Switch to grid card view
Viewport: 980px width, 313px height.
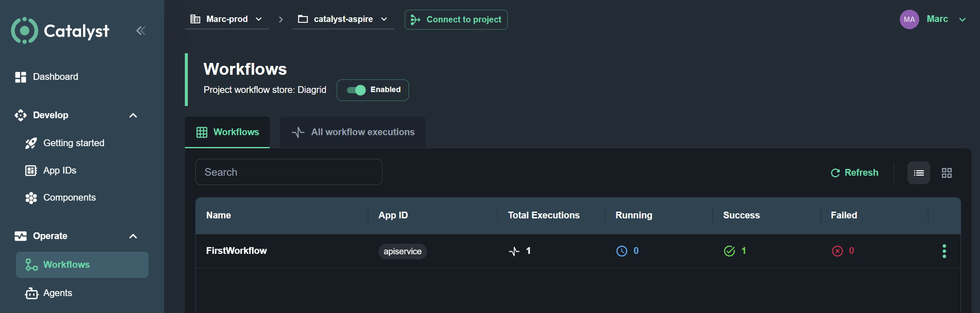(x=947, y=173)
